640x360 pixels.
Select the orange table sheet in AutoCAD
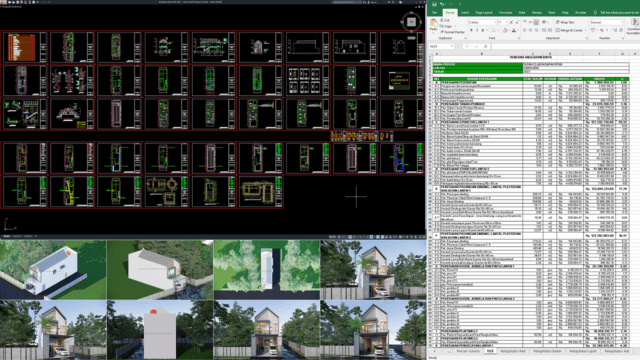[x=24, y=47]
